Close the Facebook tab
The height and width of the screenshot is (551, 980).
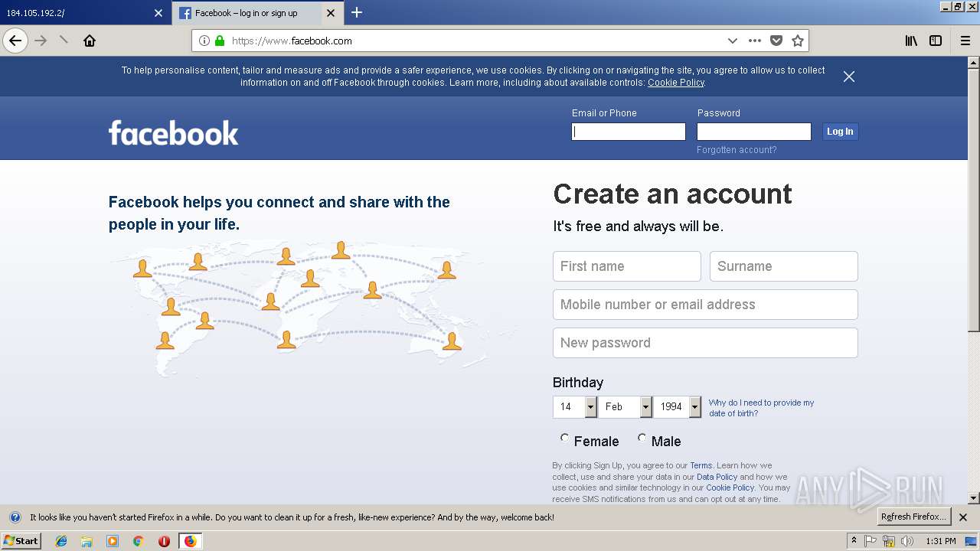click(331, 13)
